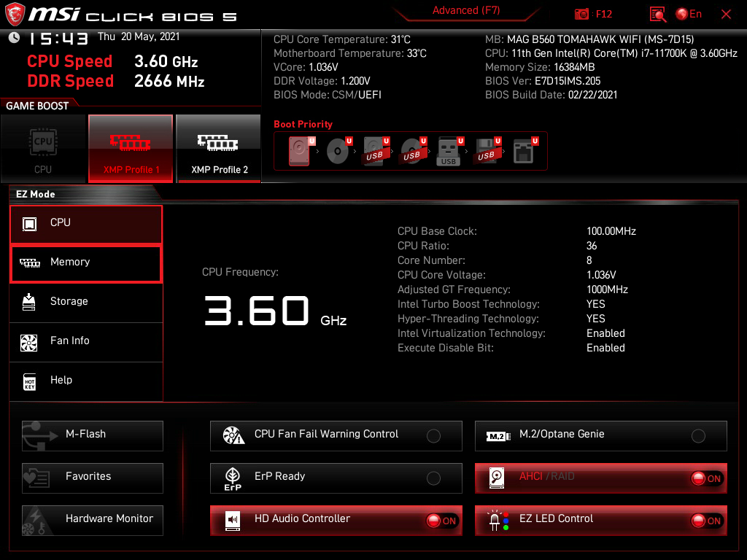Screen dimensions: 747x560
Task: Click the hard drive icon on AHCI / RAID
Action: click(497, 478)
